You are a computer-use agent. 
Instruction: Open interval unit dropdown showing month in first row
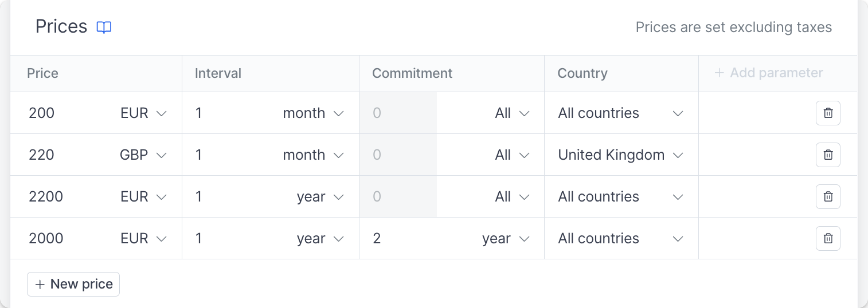tap(313, 113)
